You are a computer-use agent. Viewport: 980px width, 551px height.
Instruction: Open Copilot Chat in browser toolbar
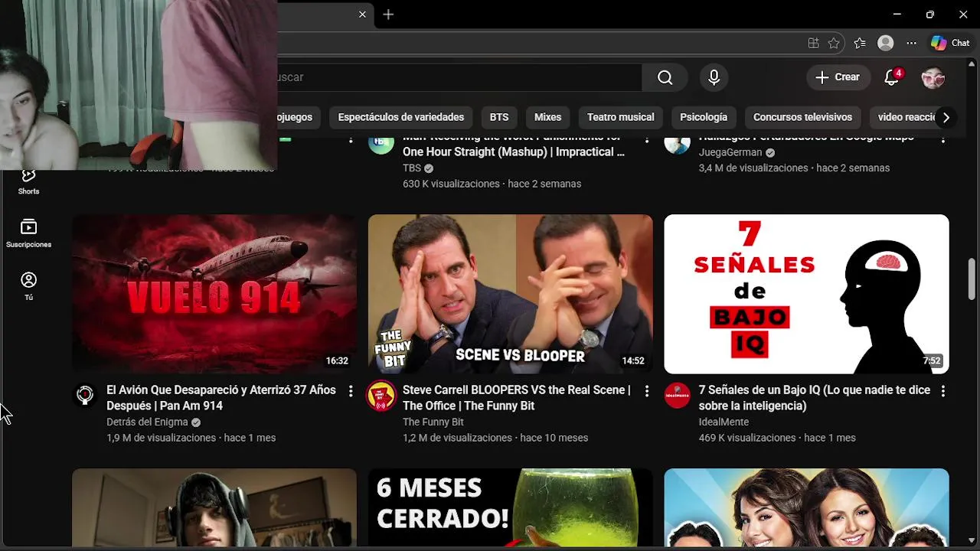(x=950, y=43)
